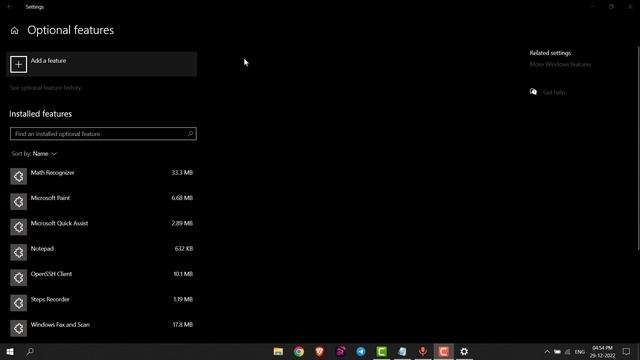Screen dimensions: 640x360
Task: Click the 632 KB size value
Action: 184,249
